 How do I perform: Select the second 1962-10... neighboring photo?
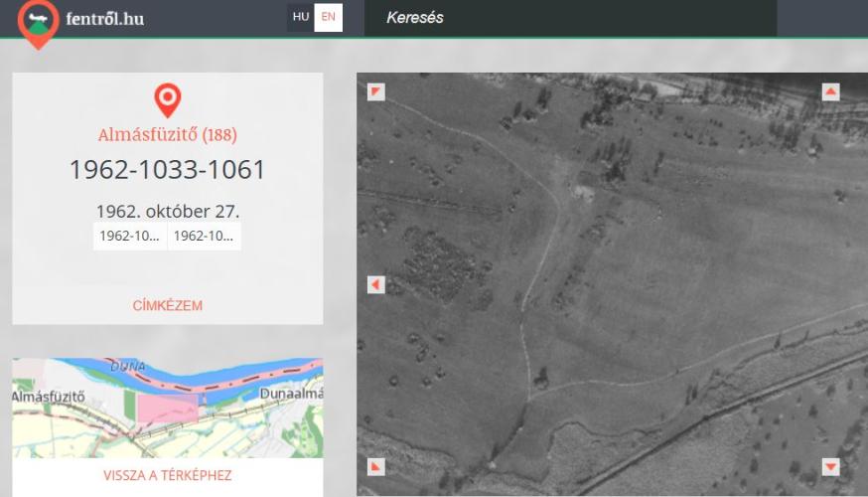tap(204, 237)
